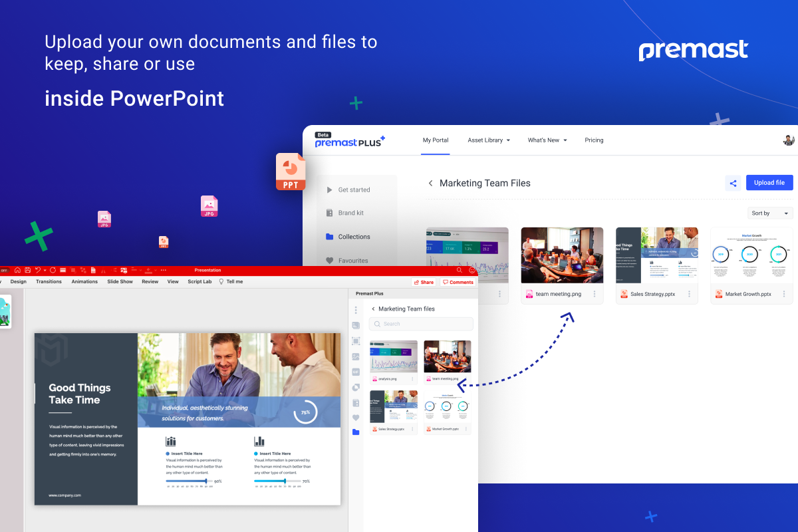Screen dimensions: 798x532
Task: Select the 90% progress bar on the slide
Action: [x=189, y=481]
